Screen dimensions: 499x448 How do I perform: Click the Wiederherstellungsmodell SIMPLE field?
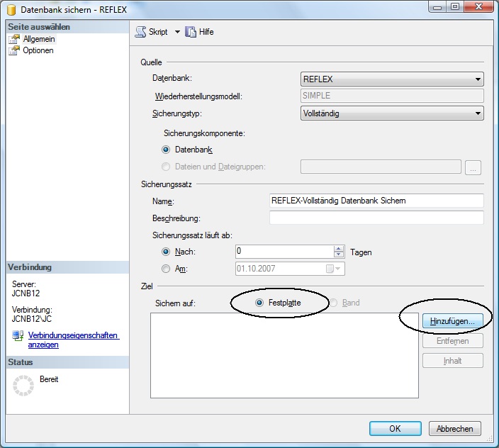coord(392,96)
